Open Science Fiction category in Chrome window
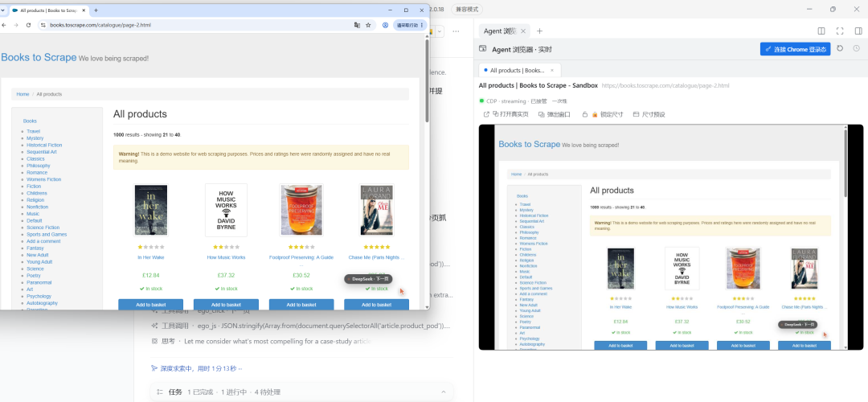Screen dimensions: 868x402 click(x=43, y=228)
